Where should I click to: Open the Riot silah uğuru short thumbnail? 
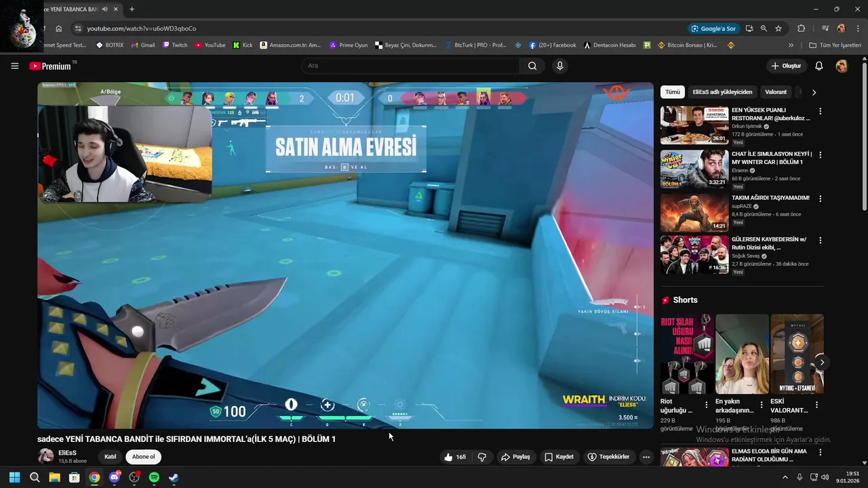(x=687, y=354)
